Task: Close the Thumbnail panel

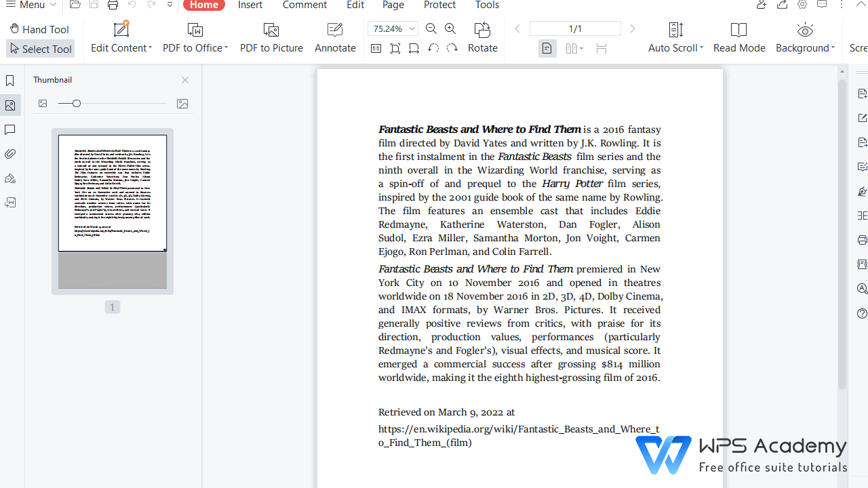Action: pyautogui.click(x=185, y=80)
